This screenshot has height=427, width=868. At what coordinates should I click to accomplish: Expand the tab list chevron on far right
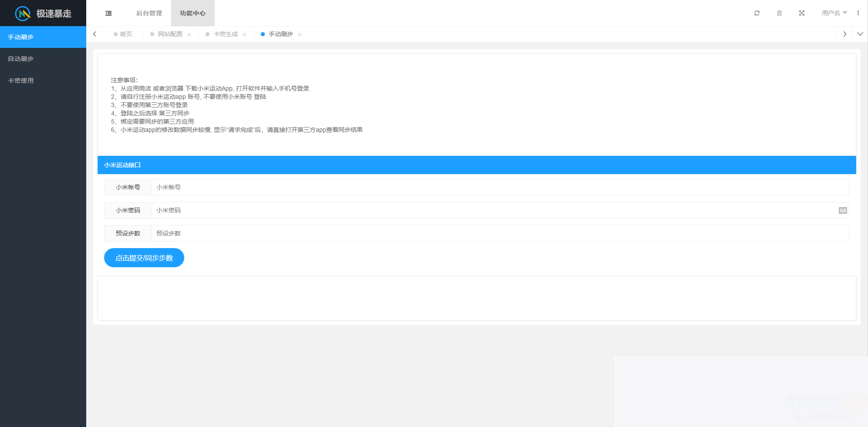(860, 34)
